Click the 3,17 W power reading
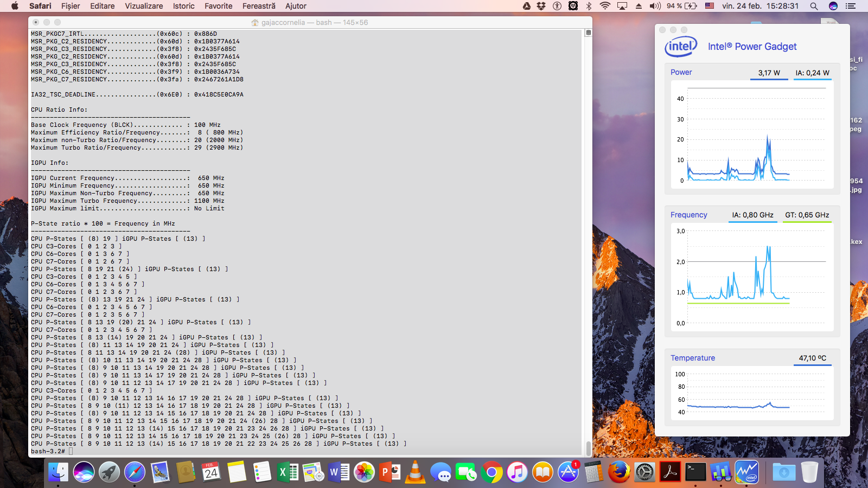The height and width of the screenshot is (488, 868). 769,73
